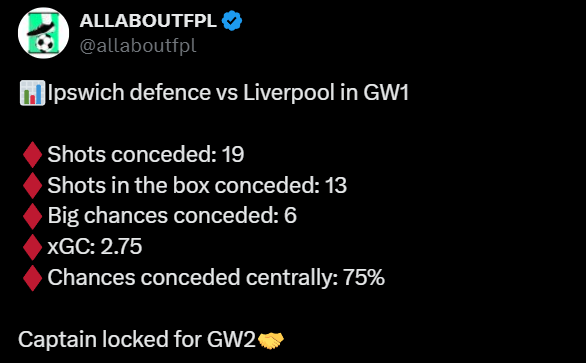Click the blue verified badge
Viewport: 586px width, 363px height.
232,21
